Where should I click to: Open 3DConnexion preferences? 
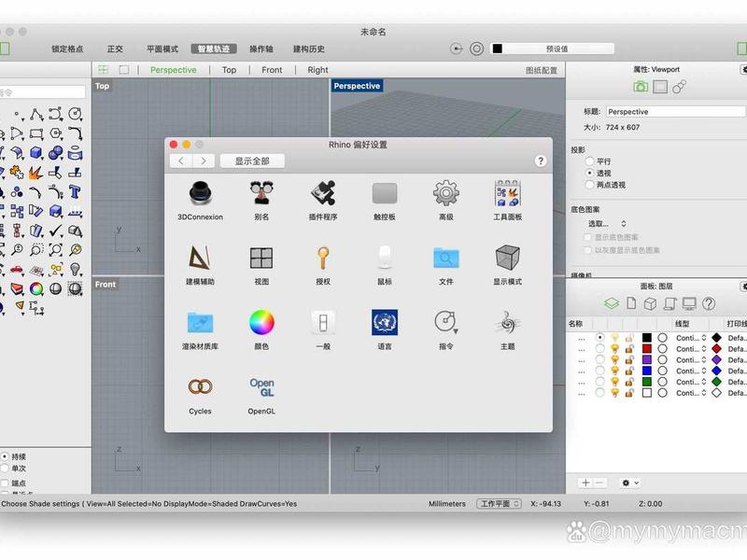click(200, 194)
